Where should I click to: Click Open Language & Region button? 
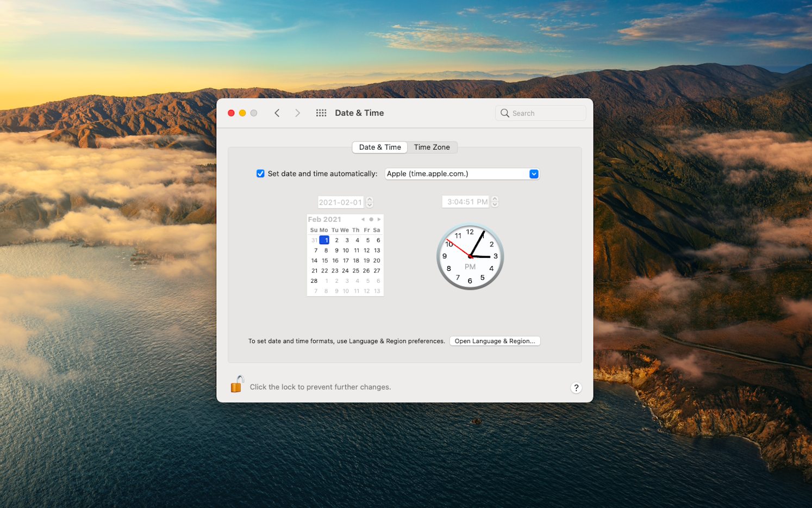(495, 340)
